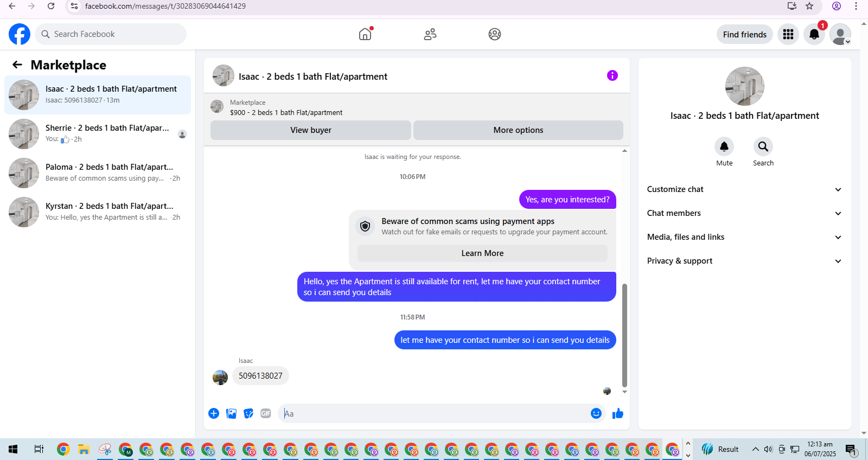Open the Kyrstan conversation
868x460 pixels.
(x=98, y=212)
